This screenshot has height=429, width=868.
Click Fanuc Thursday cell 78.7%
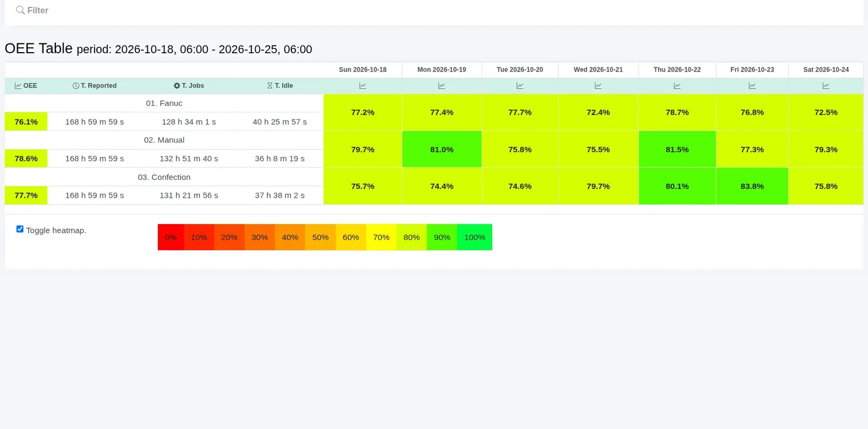tap(677, 112)
